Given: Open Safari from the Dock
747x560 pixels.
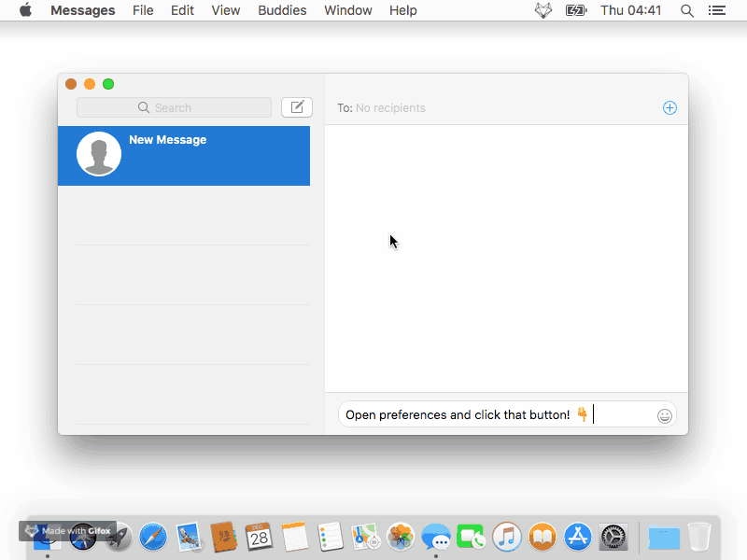Looking at the screenshot, I should click(x=153, y=538).
